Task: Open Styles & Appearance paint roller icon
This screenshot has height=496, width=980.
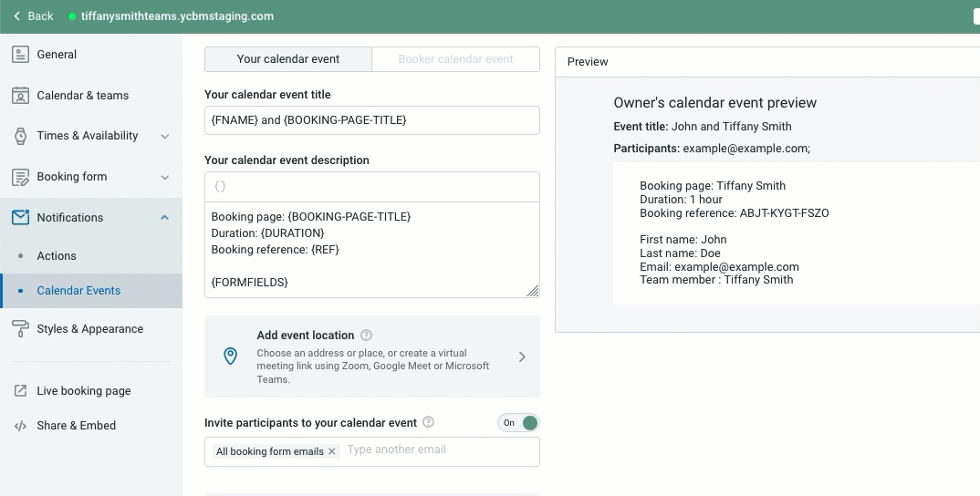Action: click(x=20, y=328)
